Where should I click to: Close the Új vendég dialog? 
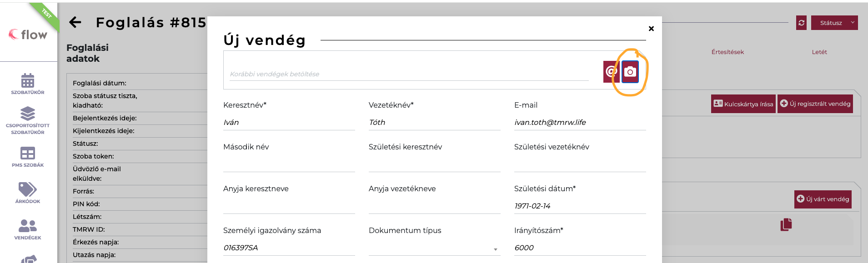tap(651, 29)
